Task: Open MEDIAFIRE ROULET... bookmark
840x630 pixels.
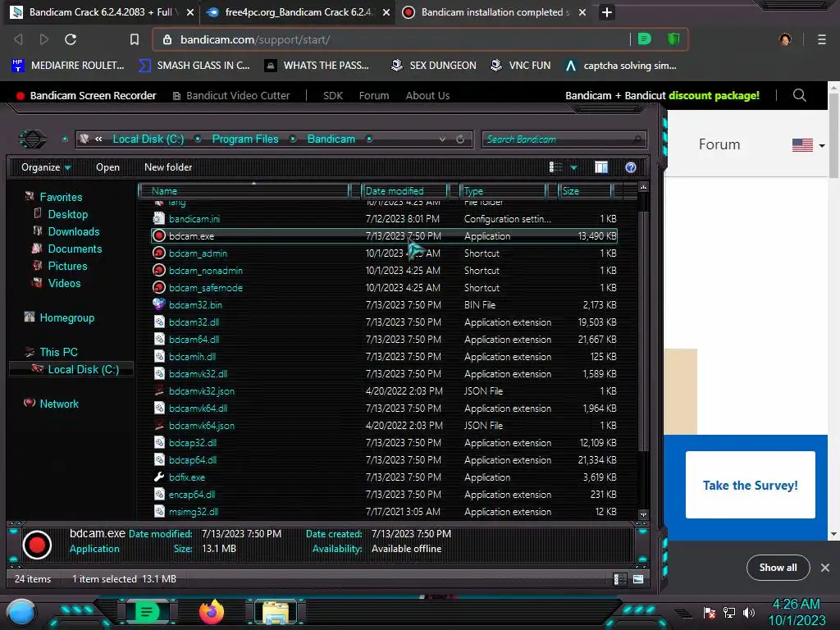Action: tap(67, 66)
